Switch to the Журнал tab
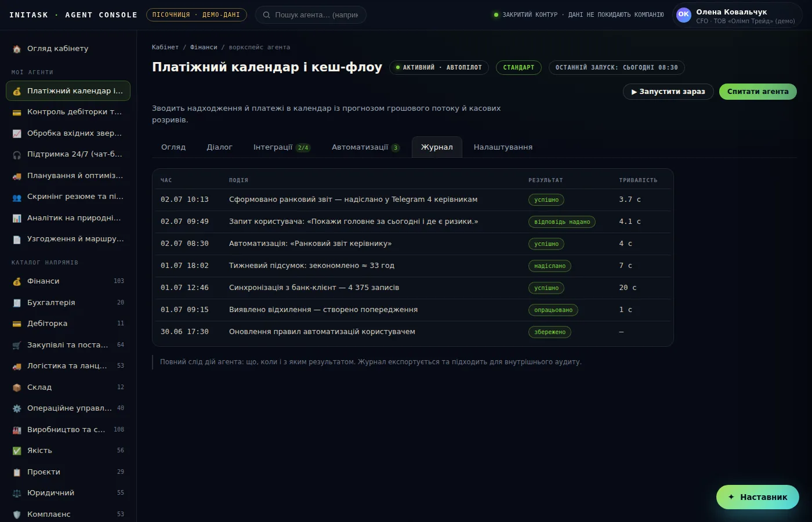812x522 pixels. [437, 147]
